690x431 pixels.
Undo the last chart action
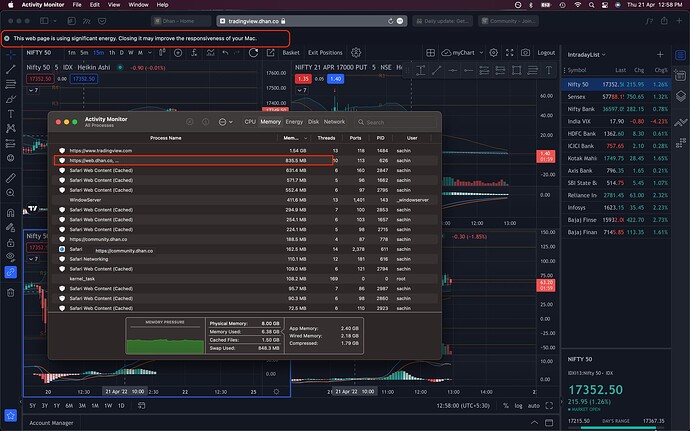(225, 53)
